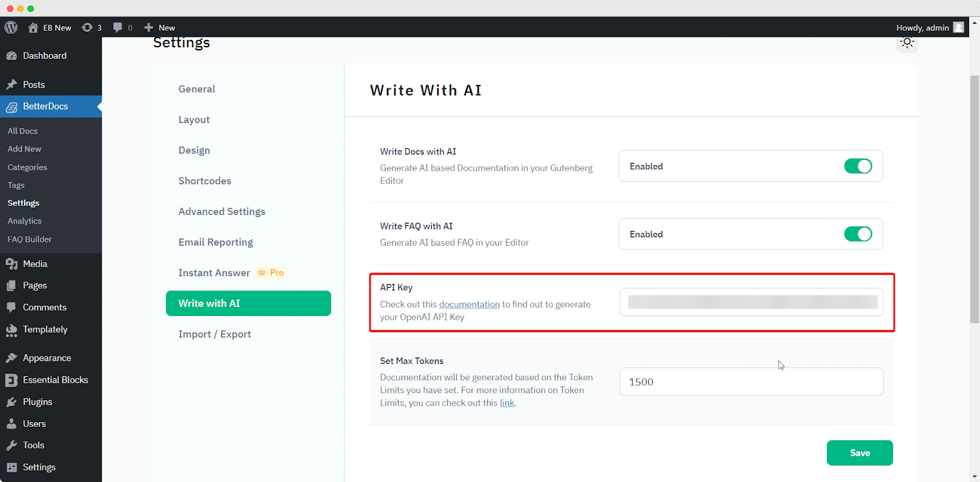Click the Essential Blocks icon
The image size is (980, 482).
12,380
